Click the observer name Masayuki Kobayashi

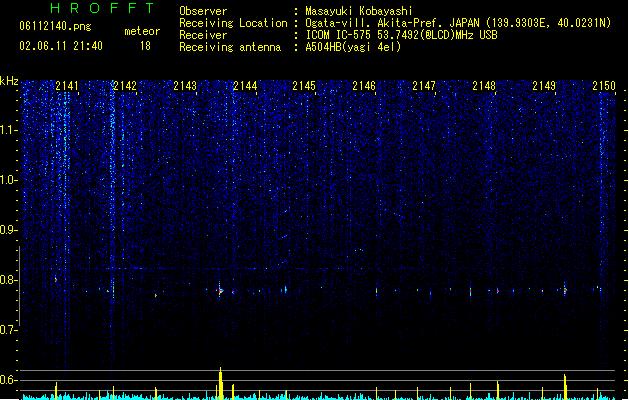pyautogui.click(x=359, y=11)
